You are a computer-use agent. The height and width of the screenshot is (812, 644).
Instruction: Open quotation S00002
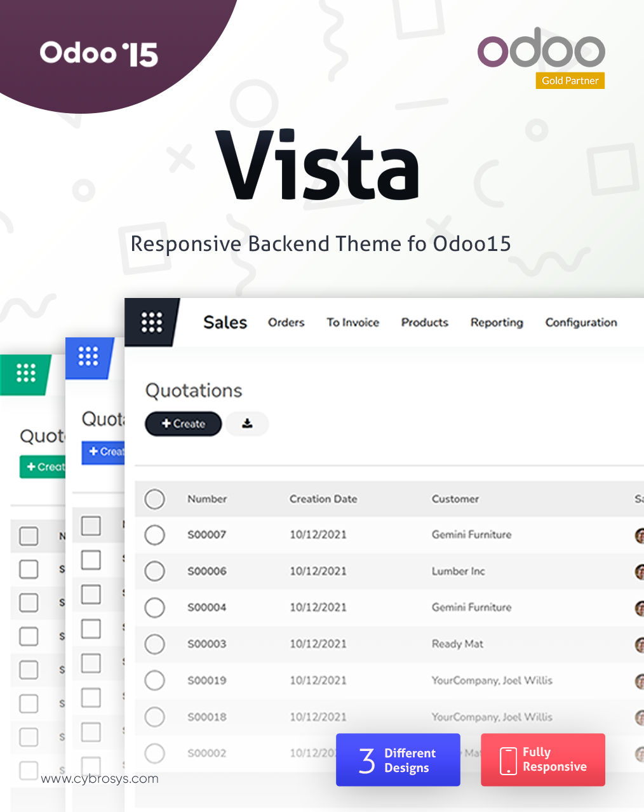(206, 754)
